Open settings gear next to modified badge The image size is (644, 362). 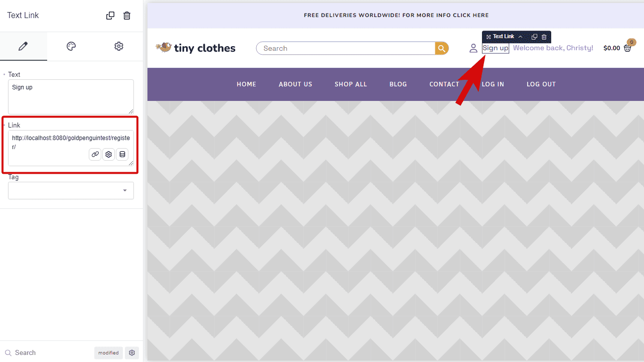(132, 352)
